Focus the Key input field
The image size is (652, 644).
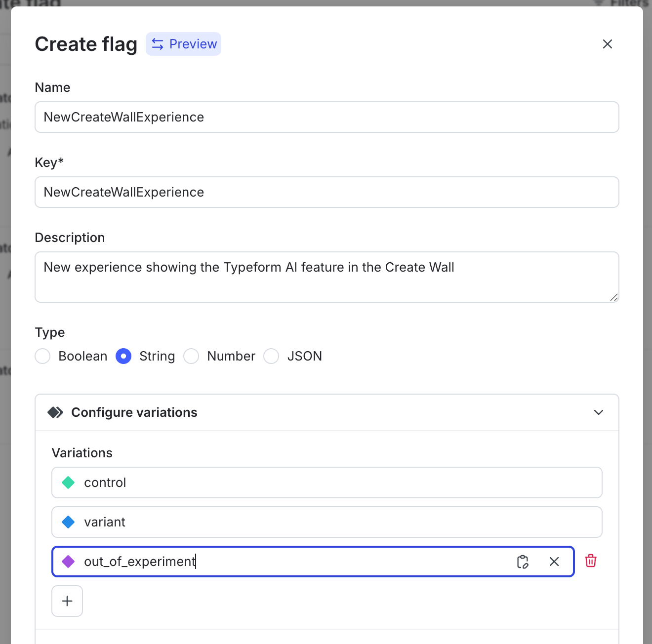pos(327,192)
